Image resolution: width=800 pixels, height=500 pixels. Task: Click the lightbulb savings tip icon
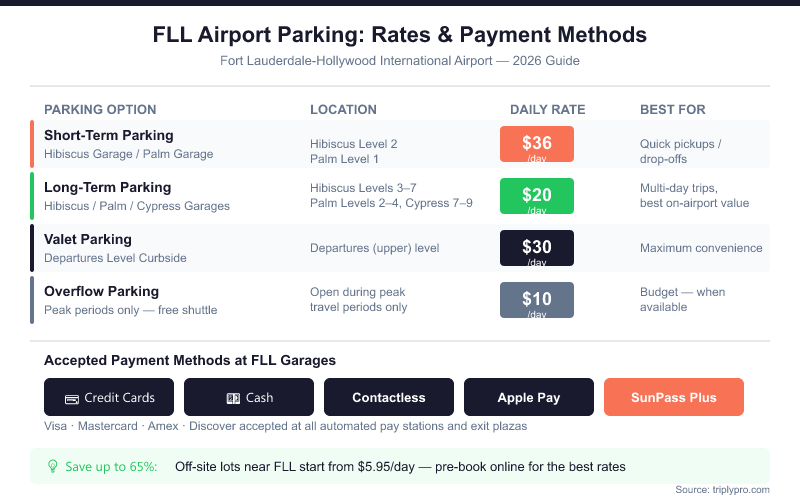click(53, 466)
